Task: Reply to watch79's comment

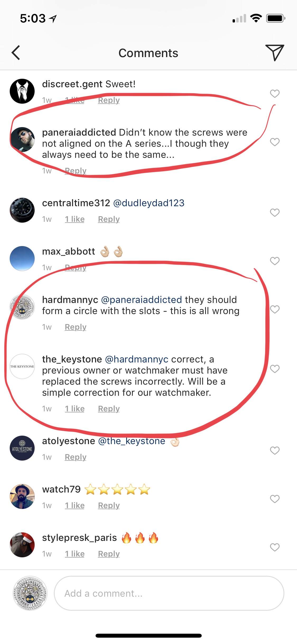Action: pyautogui.click(x=109, y=505)
